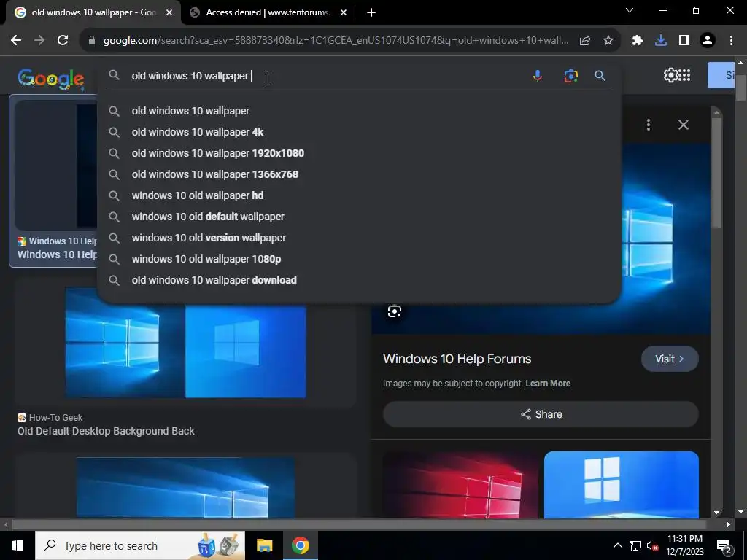This screenshot has width=747, height=560.
Task: Open third blue Windows wallpaper result
Action: [185, 487]
